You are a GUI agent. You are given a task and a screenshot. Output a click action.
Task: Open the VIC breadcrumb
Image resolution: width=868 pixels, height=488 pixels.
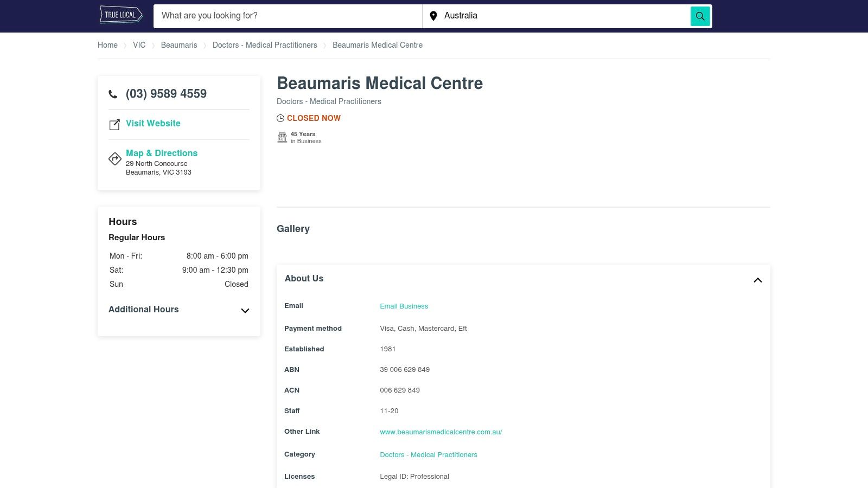point(139,45)
